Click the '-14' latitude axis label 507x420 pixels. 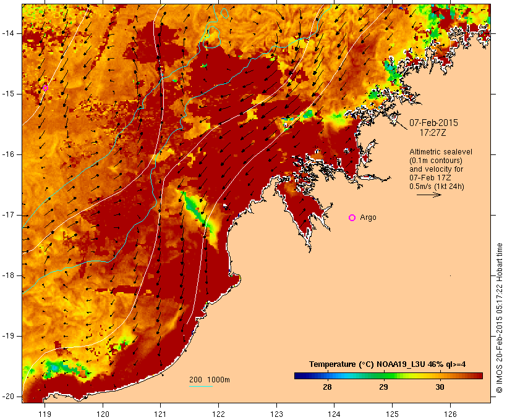coord(7,33)
